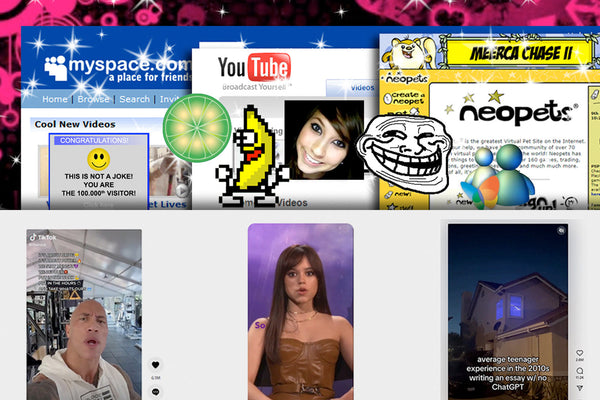Click the red YouTube Tube logo
The image size is (600, 400).
[269, 67]
